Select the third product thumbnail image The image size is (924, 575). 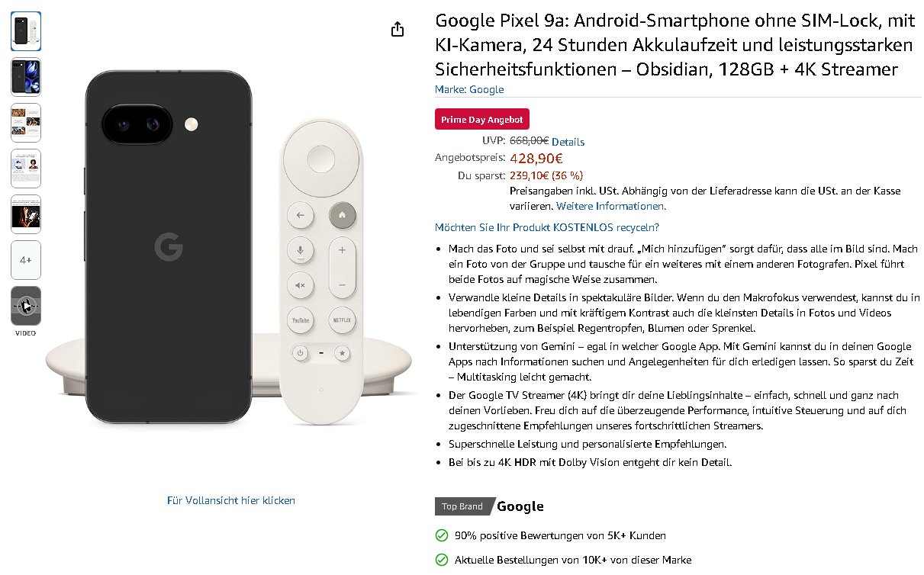pos(26,123)
